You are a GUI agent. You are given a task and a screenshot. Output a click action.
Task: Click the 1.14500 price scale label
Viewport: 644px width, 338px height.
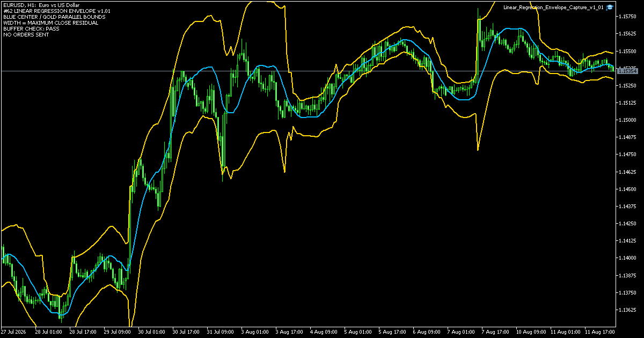627,189
